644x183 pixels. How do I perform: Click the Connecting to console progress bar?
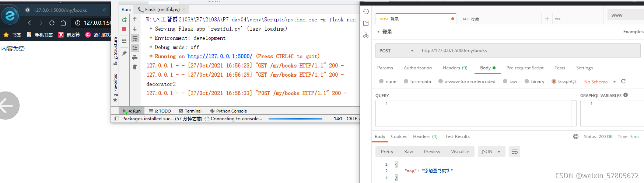(x=295, y=119)
